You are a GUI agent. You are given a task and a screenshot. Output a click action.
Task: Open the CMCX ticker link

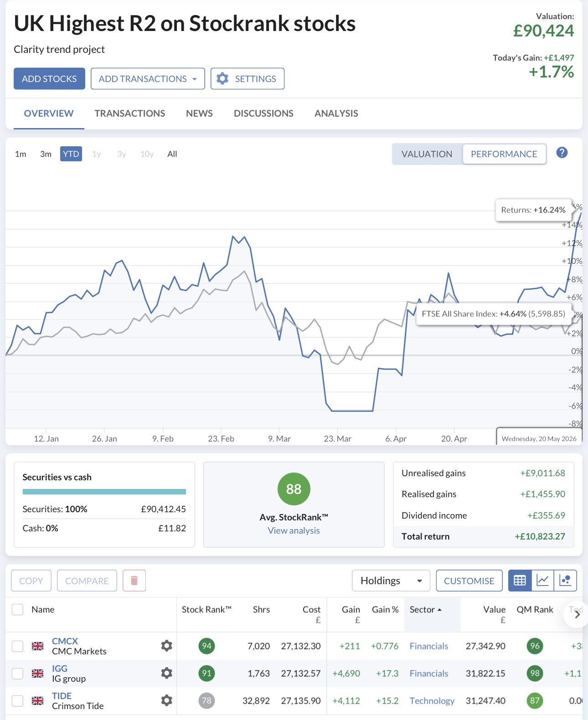click(65, 641)
